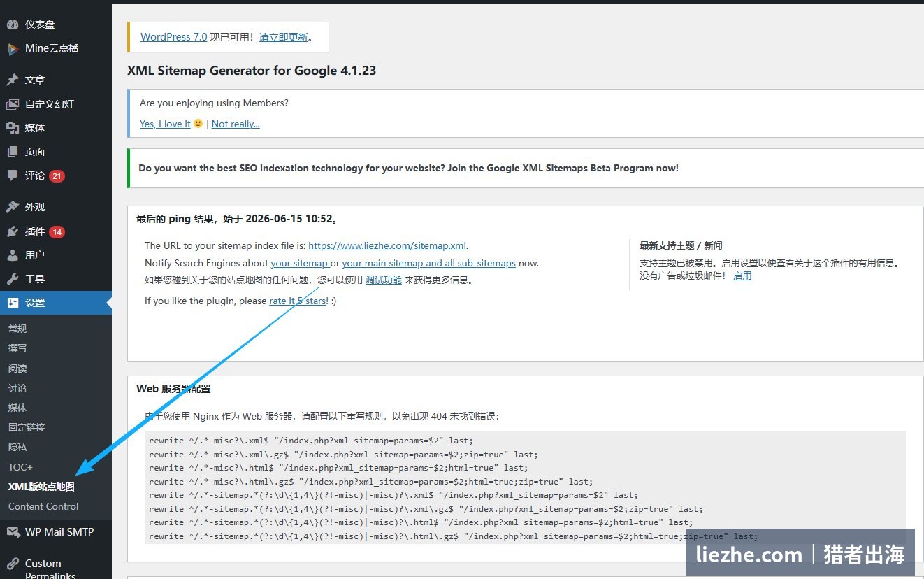This screenshot has height=579, width=924.
Task: Click the slideshow icon beside 自定义幻灯
Action: point(13,104)
